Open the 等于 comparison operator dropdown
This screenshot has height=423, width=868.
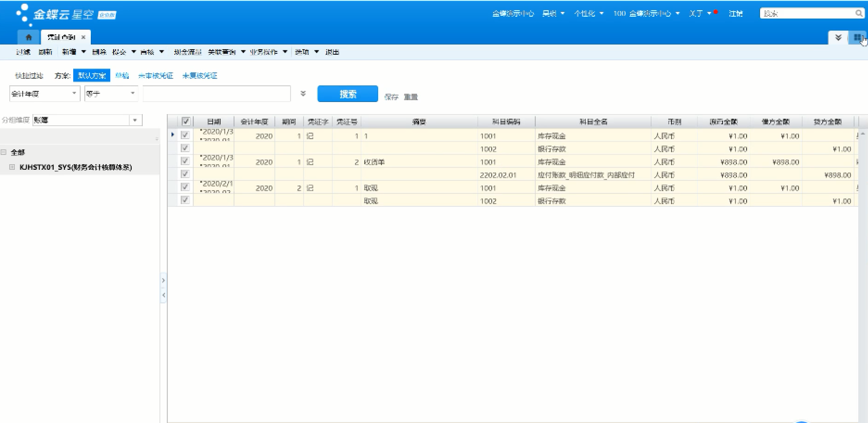[133, 94]
